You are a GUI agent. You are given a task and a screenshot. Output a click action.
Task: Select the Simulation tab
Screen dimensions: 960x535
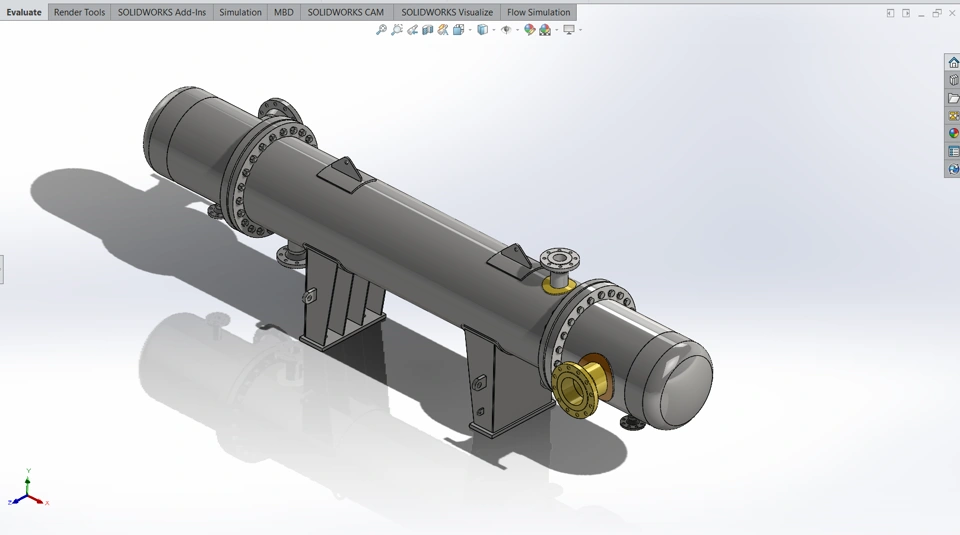click(240, 12)
